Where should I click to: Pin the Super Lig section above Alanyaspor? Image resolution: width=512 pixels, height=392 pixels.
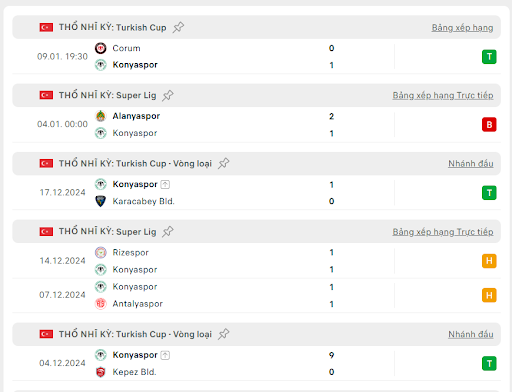coord(168,95)
